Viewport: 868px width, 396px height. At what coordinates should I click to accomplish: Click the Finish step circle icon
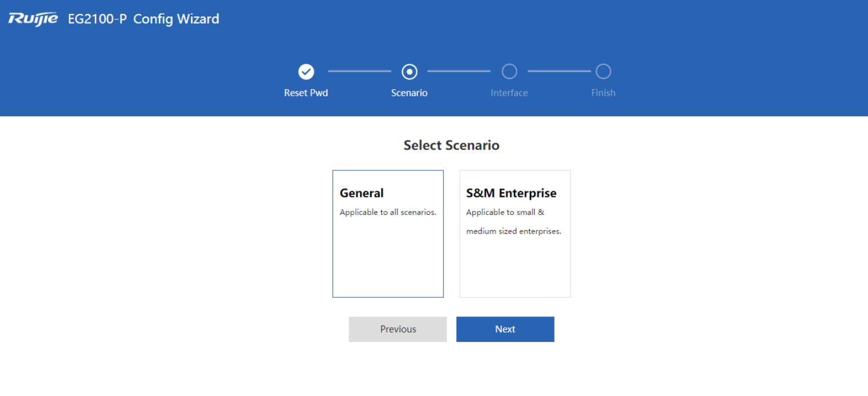tap(603, 72)
